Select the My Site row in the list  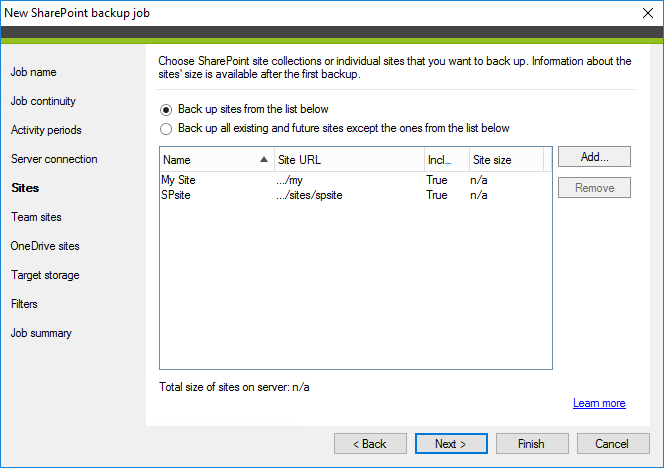point(356,180)
